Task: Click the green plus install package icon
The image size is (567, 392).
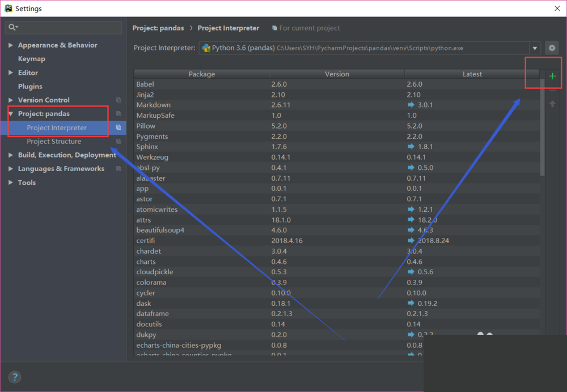Action: (x=552, y=76)
